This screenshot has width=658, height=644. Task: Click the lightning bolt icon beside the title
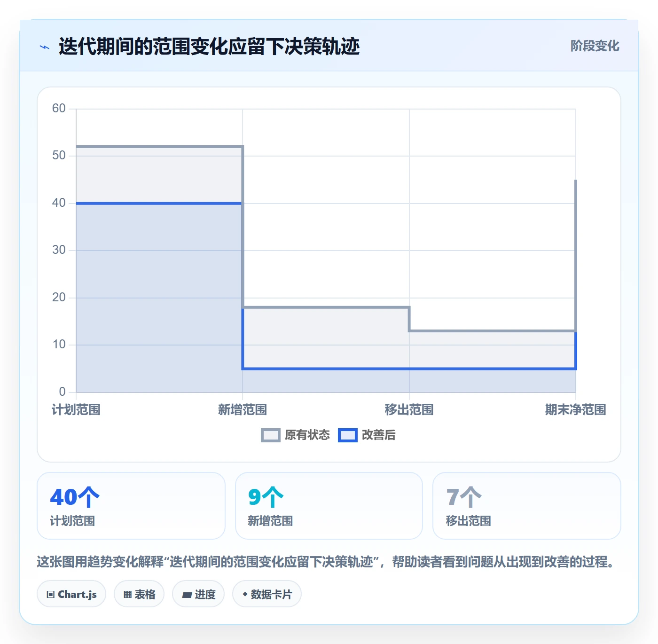(45, 47)
